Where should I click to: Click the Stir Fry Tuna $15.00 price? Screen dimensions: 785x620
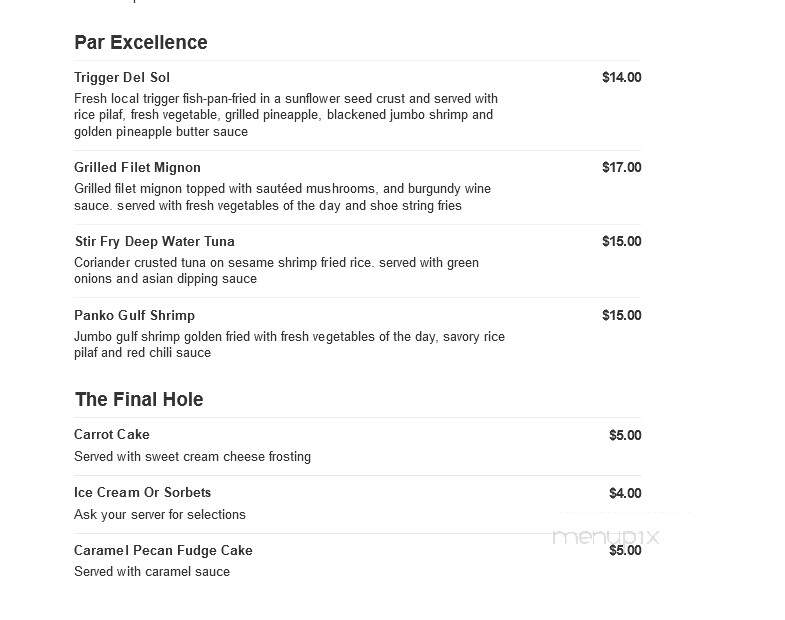pyautogui.click(x=621, y=241)
